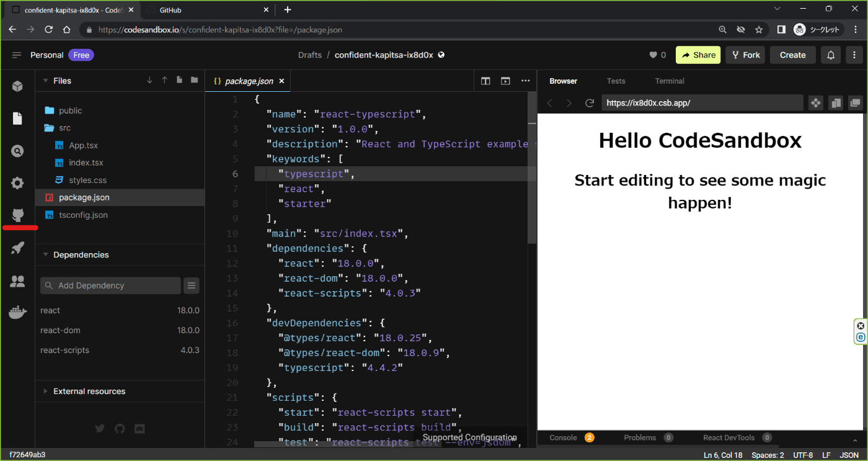Create a new file in Files panel
The image size is (868, 461).
point(179,80)
